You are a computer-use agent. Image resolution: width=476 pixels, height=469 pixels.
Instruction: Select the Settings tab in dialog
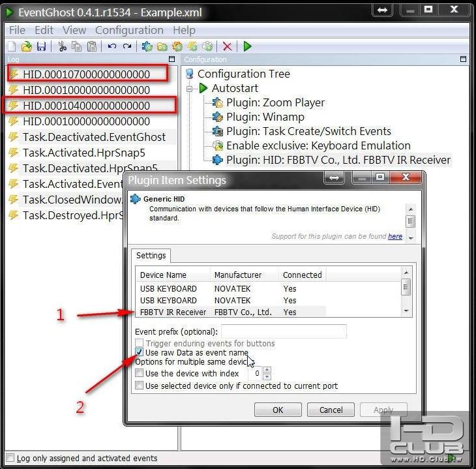point(151,256)
